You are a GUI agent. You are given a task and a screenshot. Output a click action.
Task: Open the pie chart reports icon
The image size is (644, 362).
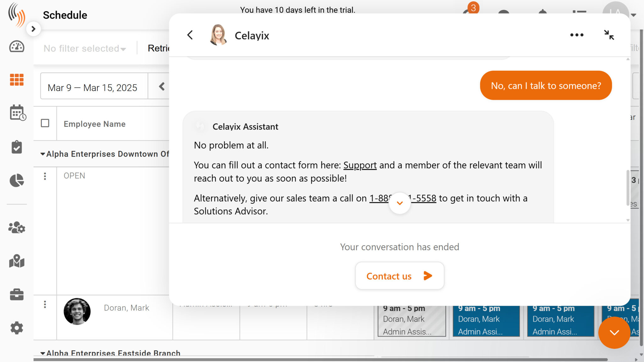point(17,180)
